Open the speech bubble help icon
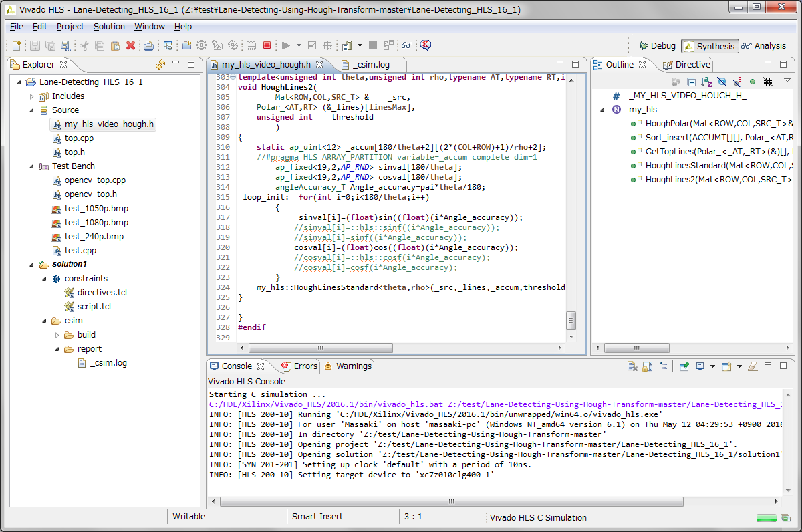802x532 pixels. pos(426,46)
